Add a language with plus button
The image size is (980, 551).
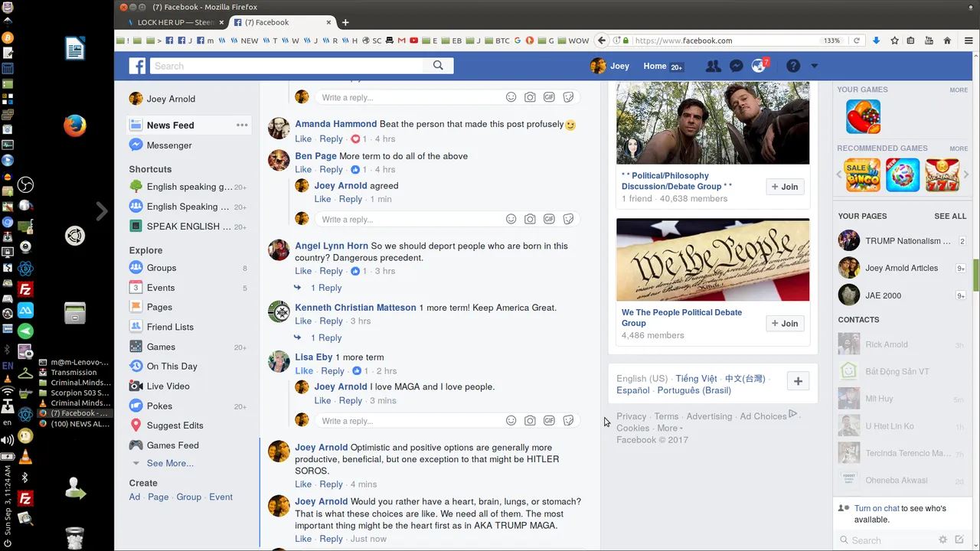tap(798, 381)
